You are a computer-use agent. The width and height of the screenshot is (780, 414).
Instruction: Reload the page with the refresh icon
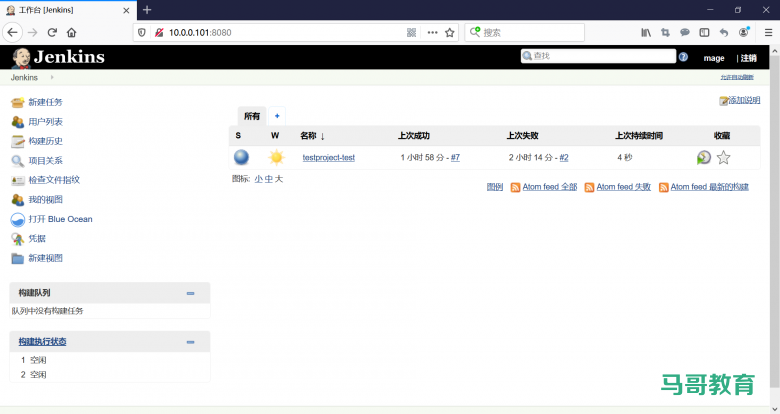click(x=52, y=32)
